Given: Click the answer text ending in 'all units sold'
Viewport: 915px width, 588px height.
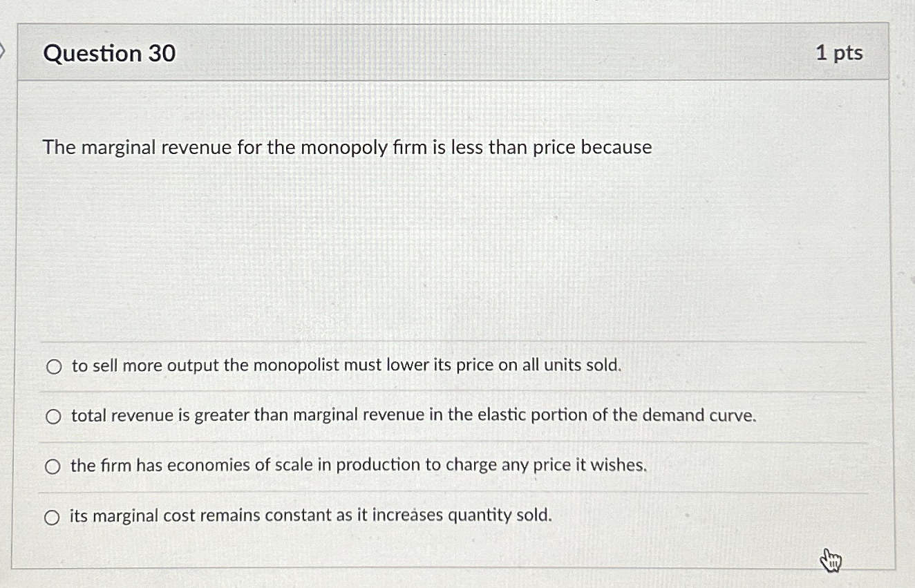Looking at the screenshot, I should tap(345, 366).
